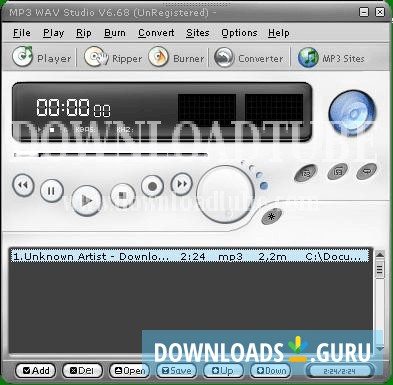
Task: Move track up with Up button
Action: point(223,371)
